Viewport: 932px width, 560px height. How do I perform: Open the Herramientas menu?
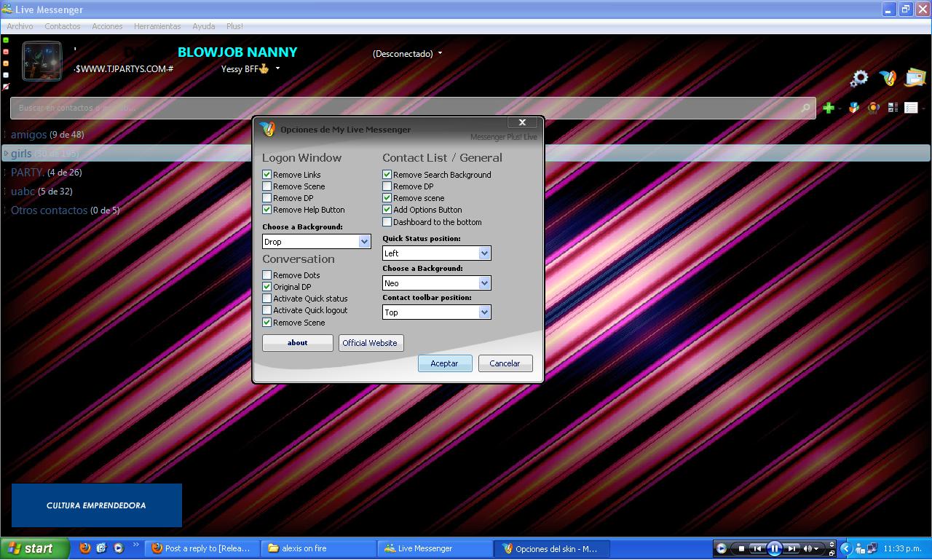pos(157,26)
